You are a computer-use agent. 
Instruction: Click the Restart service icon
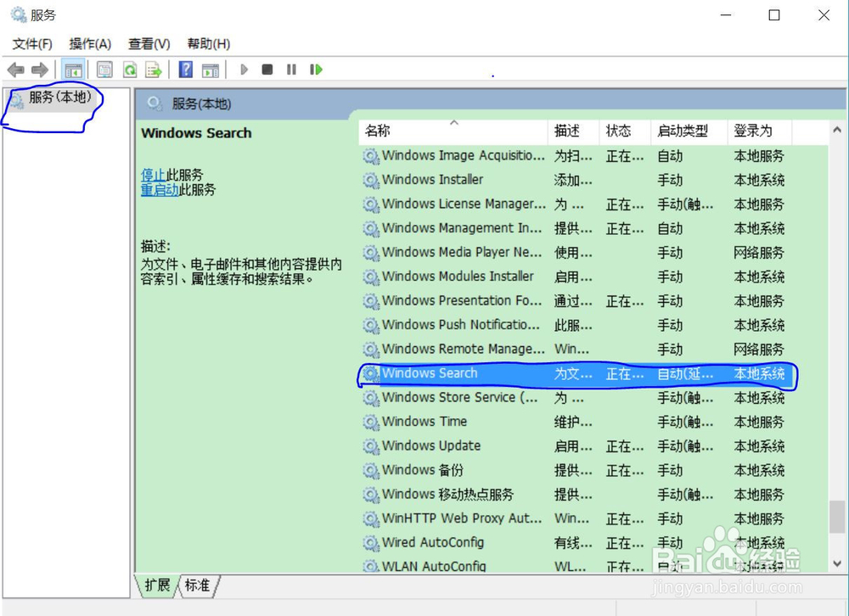click(316, 70)
